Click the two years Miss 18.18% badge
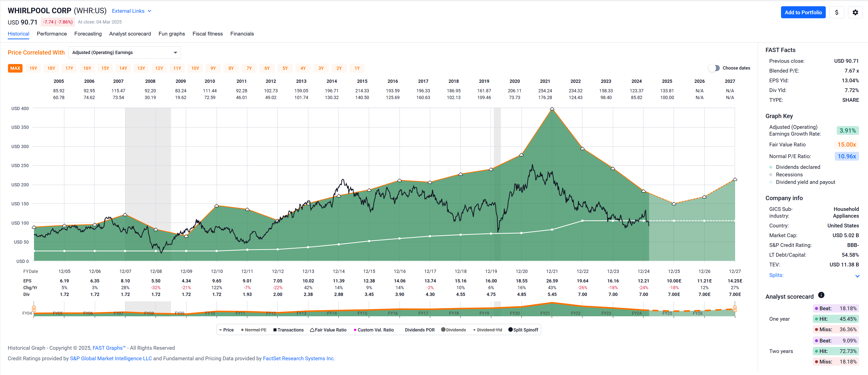The width and height of the screenshot is (868, 375). pyautogui.click(x=836, y=362)
